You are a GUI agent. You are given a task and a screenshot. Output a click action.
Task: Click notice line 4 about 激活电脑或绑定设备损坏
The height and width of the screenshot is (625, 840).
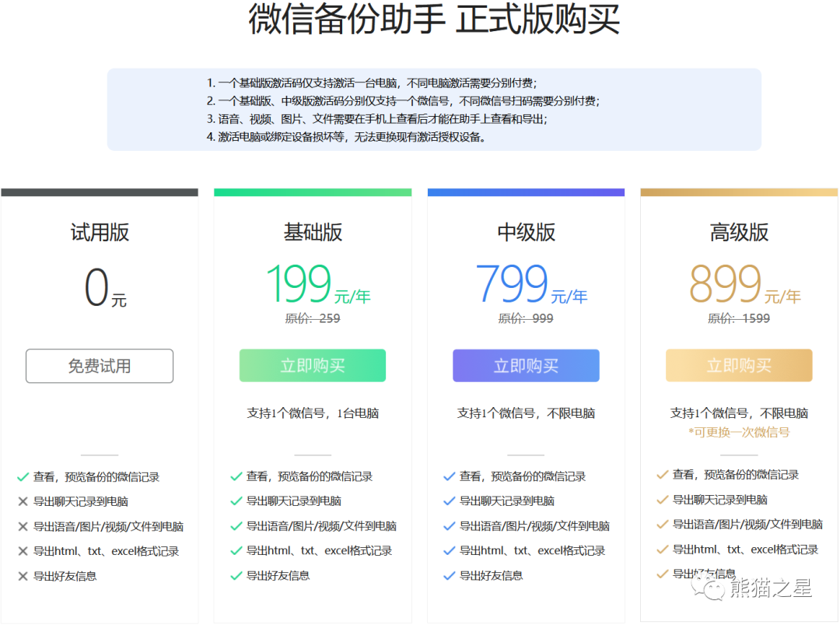click(347, 137)
